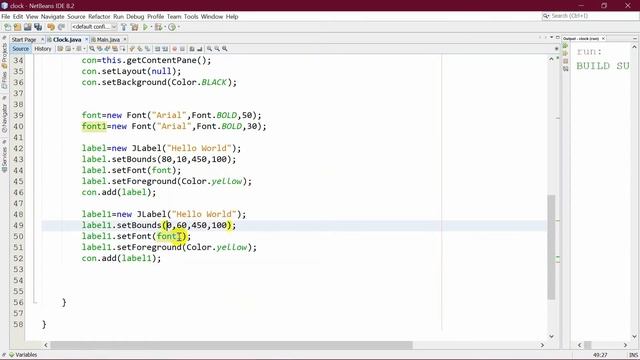Expand the Back navigation history dropdown arrow
This screenshot has width=640, height=360.
73,49
